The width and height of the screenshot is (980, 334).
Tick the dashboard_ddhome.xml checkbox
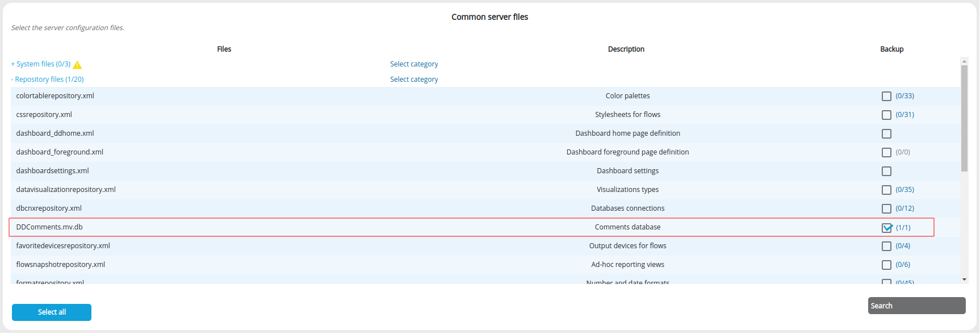click(886, 134)
